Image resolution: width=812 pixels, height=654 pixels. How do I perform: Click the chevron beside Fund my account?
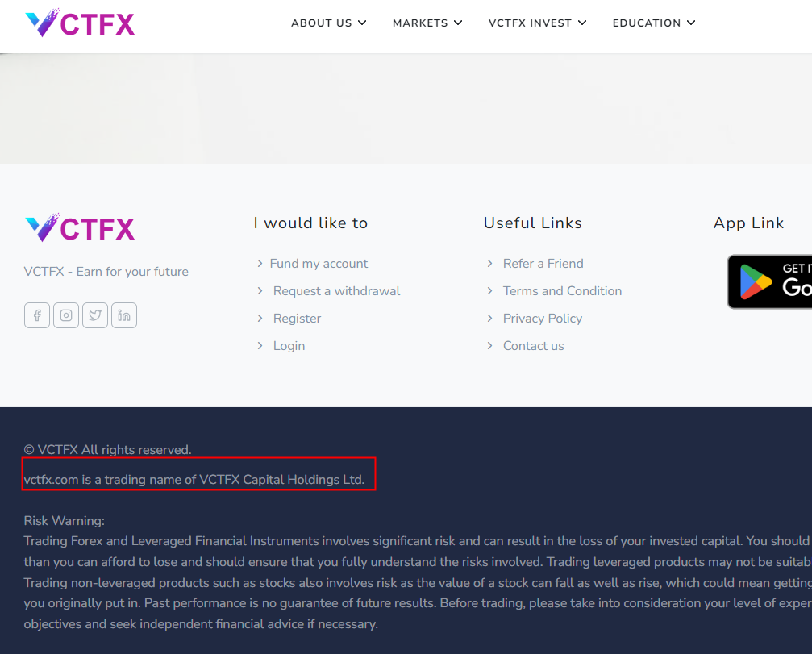[260, 264]
